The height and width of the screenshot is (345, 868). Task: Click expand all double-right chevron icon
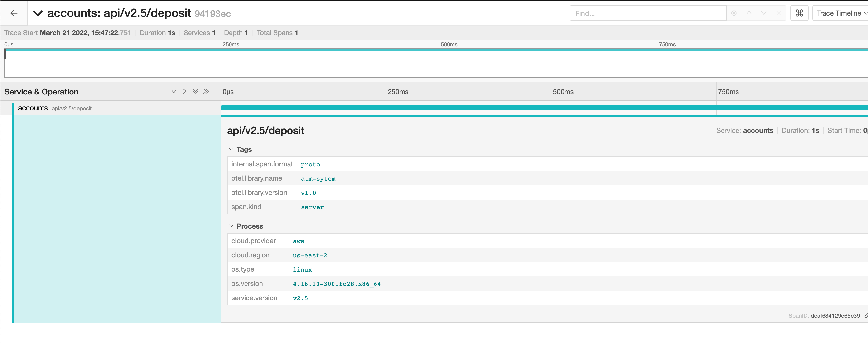click(x=206, y=91)
